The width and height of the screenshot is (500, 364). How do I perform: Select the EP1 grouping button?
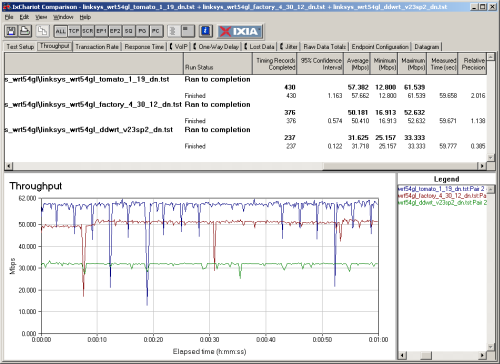pos(101,31)
